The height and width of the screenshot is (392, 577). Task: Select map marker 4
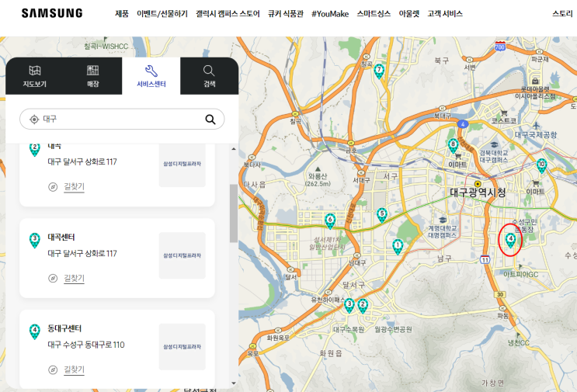click(x=510, y=240)
